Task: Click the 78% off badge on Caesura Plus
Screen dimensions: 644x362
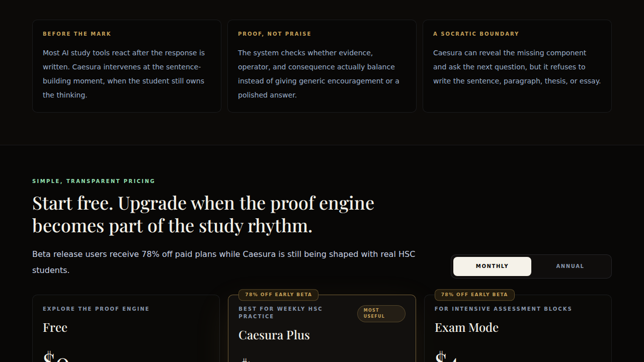Action: coord(278,295)
